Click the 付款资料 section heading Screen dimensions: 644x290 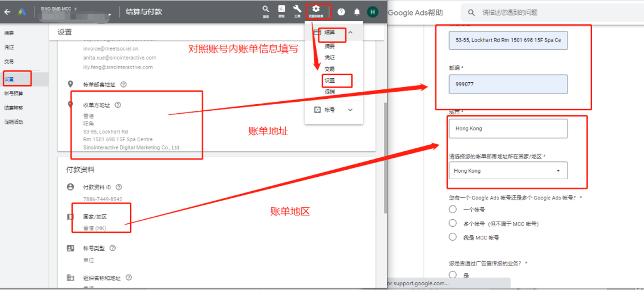tap(80, 169)
